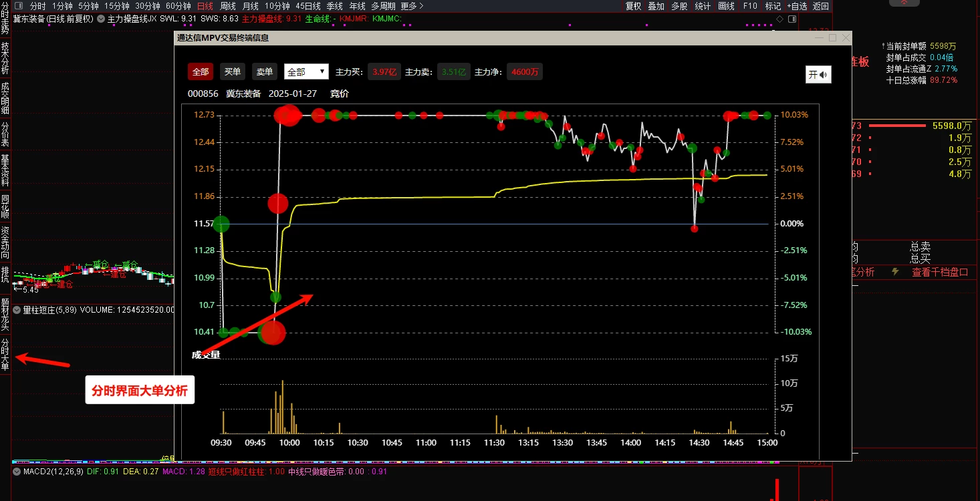The width and height of the screenshot is (980, 501).
Task: Click the 主力卖 3.51亿 value
Action: tap(454, 71)
